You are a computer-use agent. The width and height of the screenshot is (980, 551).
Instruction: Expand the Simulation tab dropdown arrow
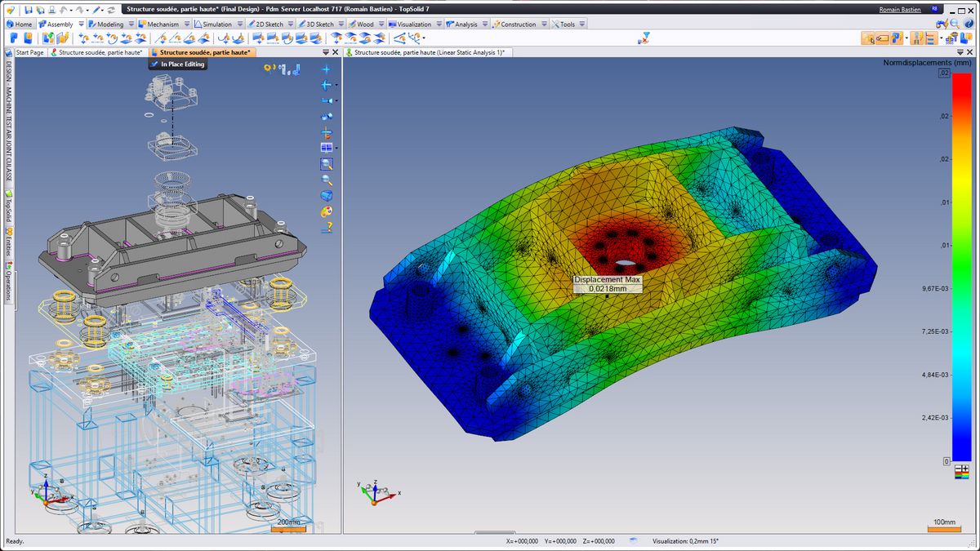tap(239, 24)
